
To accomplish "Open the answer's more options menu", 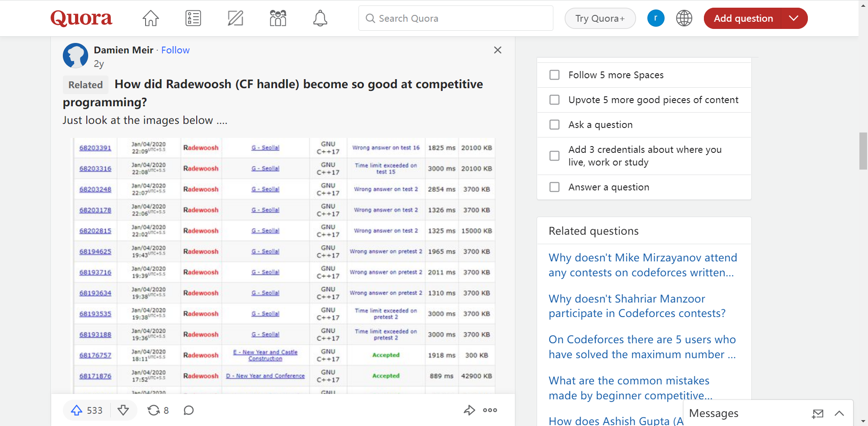I will click(x=490, y=410).
